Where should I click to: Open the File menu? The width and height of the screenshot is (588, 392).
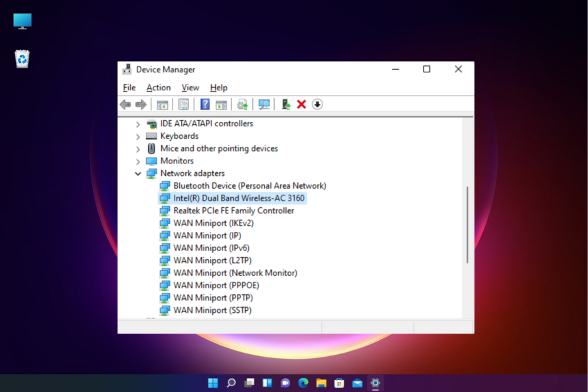click(x=129, y=88)
